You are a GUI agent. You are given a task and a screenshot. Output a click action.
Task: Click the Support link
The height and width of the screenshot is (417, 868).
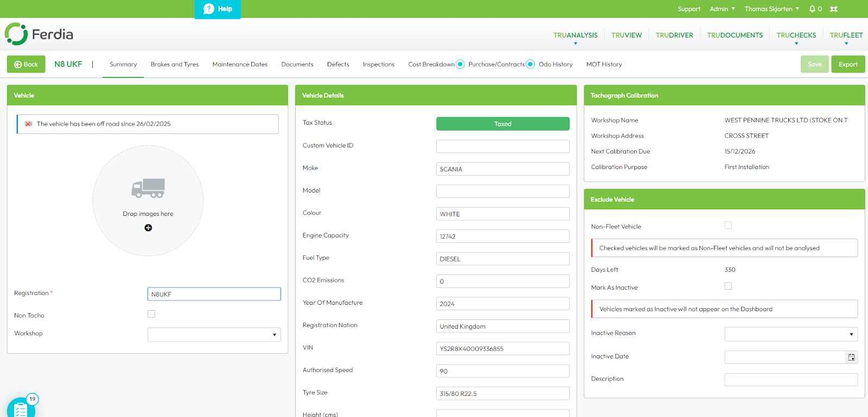pos(689,9)
